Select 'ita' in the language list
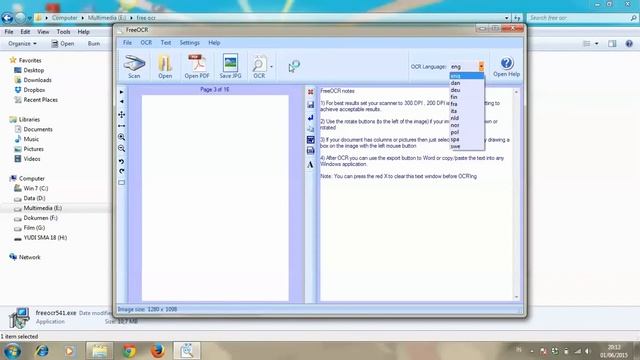Image resolution: width=640 pixels, height=360 pixels. pos(467,111)
